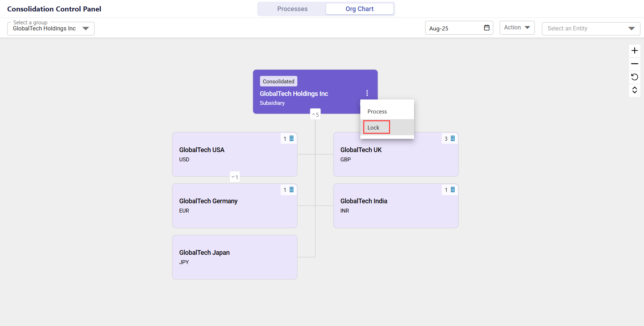Viewport: 644px width, 326px height.
Task: Click the expand/collapse all chart icon
Action: pyautogui.click(x=634, y=90)
